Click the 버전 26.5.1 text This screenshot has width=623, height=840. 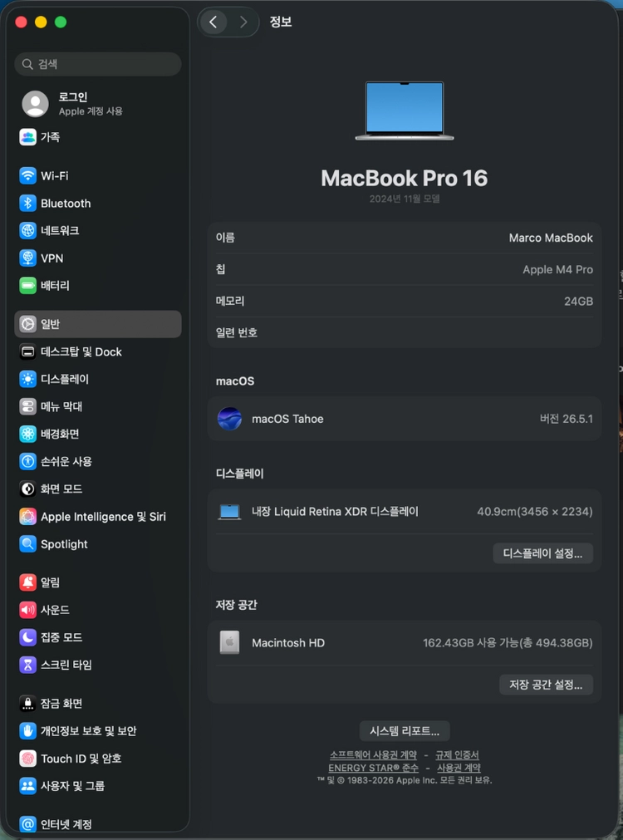pyautogui.click(x=567, y=419)
